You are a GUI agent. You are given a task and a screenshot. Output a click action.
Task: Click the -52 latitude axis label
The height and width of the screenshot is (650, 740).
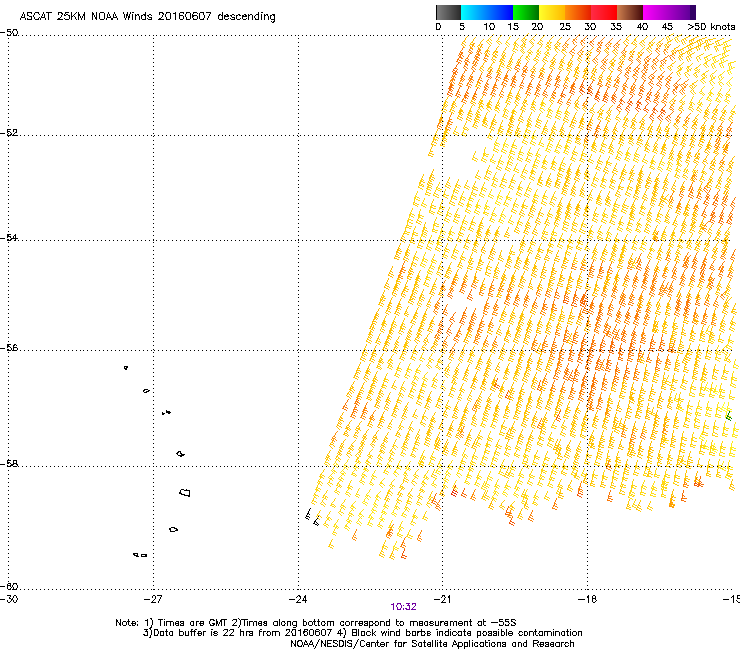click(x=9, y=133)
